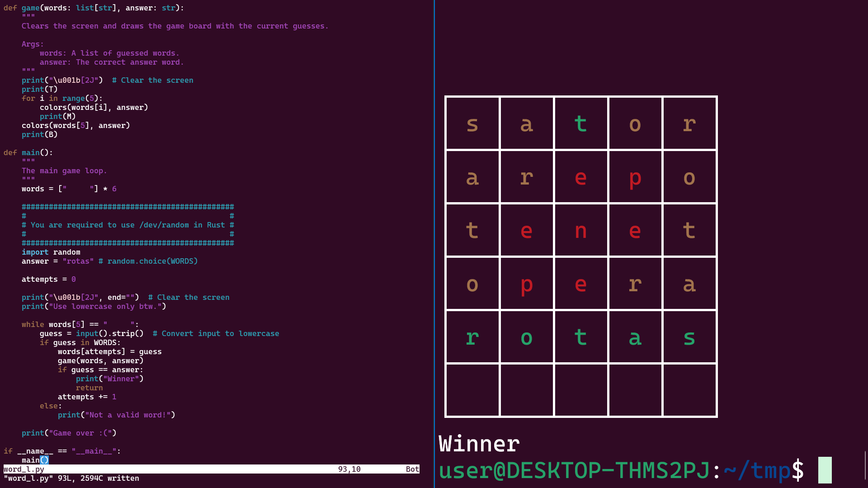Select the red letter p in the arepo row
The width and height of the screenshot is (868, 488).
(x=635, y=178)
